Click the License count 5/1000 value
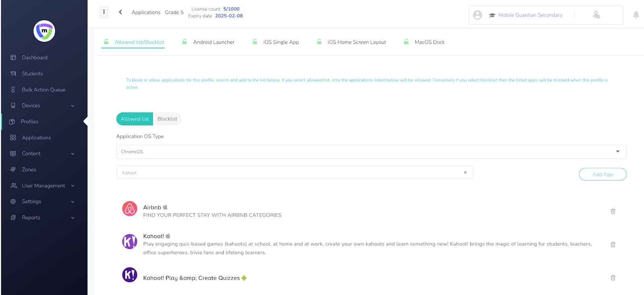 click(x=231, y=9)
